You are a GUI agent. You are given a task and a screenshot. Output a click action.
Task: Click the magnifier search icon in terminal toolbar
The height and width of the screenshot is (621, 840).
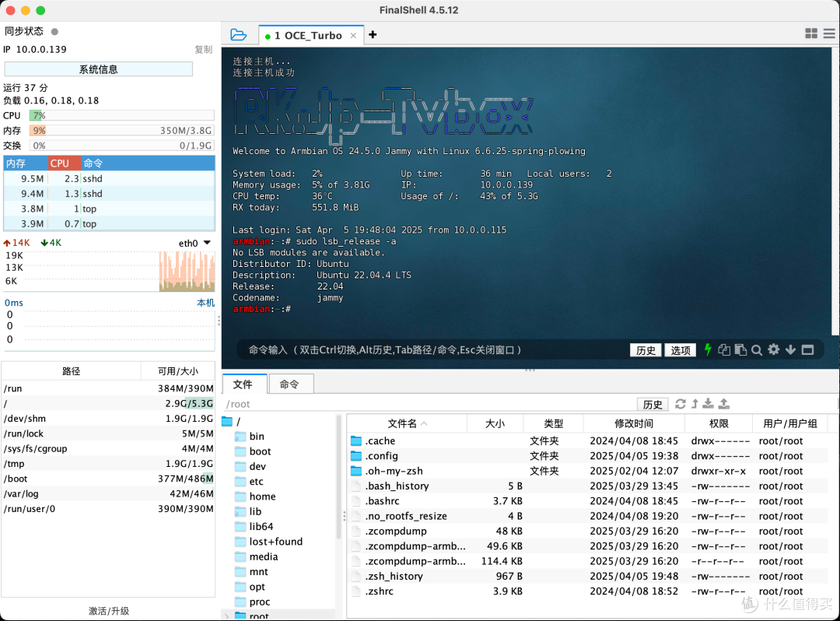pyautogui.click(x=757, y=350)
